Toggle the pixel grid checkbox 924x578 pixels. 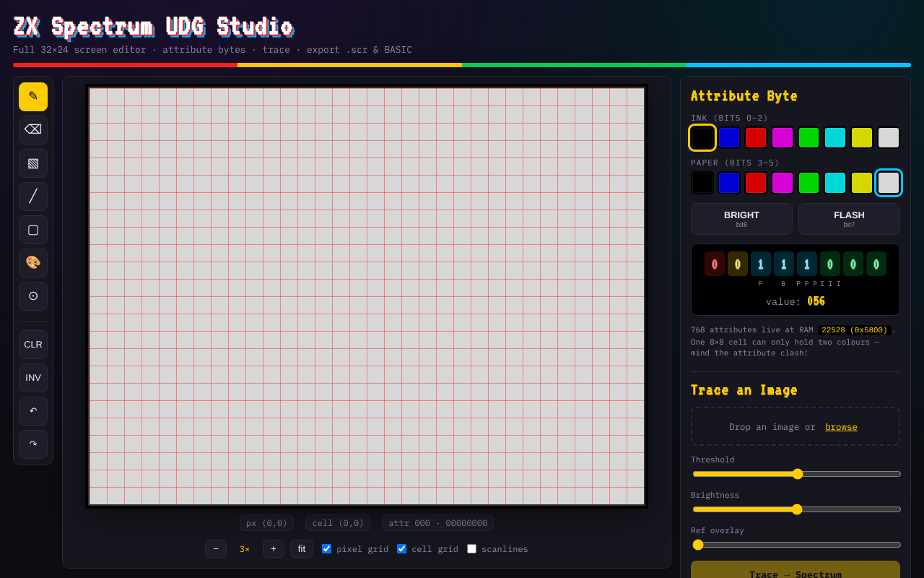[x=327, y=549]
